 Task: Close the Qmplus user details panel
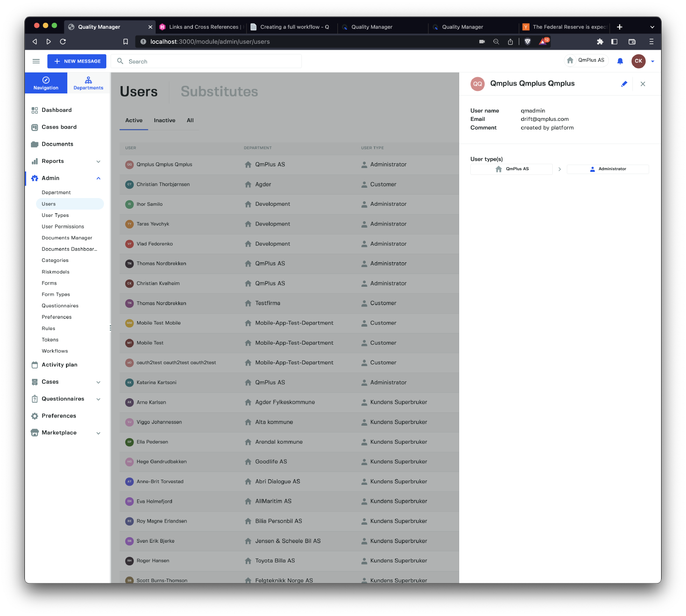643,84
